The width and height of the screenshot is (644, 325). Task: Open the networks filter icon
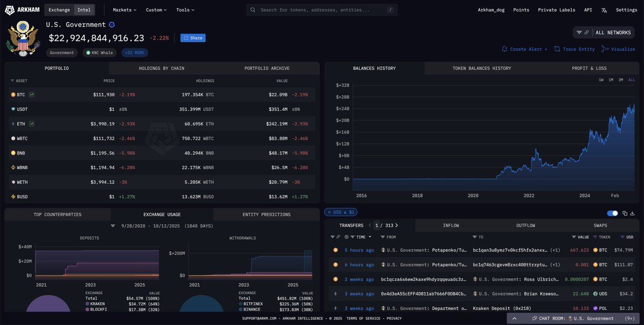579,33
